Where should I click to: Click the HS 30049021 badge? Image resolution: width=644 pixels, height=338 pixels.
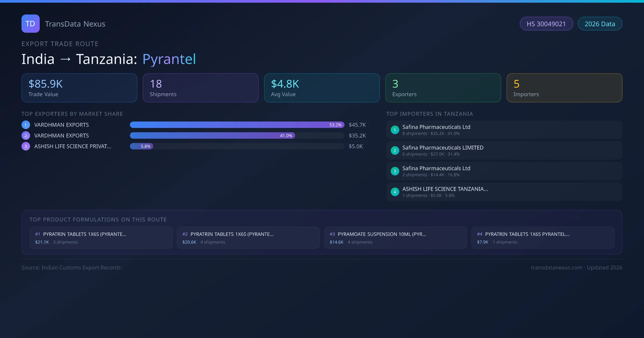(546, 24)
